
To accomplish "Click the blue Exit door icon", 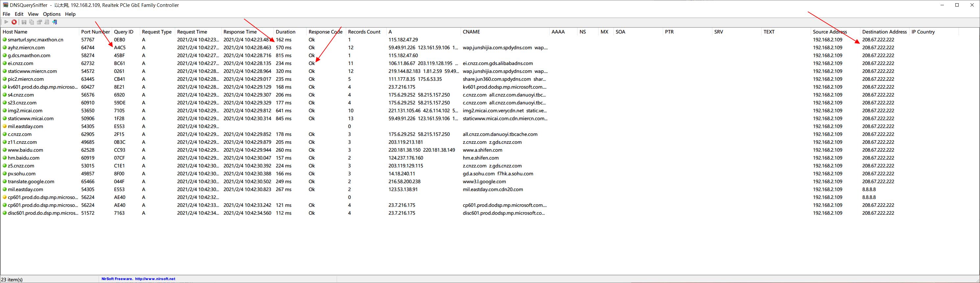I will point(55,22).
